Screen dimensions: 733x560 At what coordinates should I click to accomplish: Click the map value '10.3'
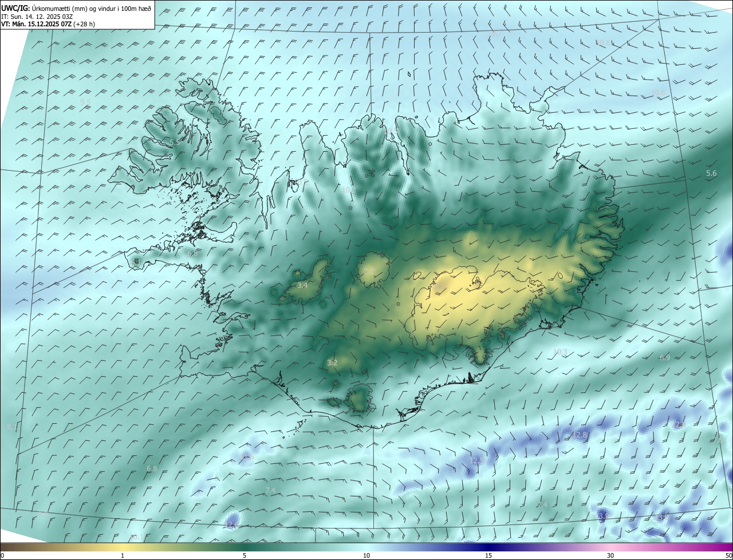pos(560,352)
